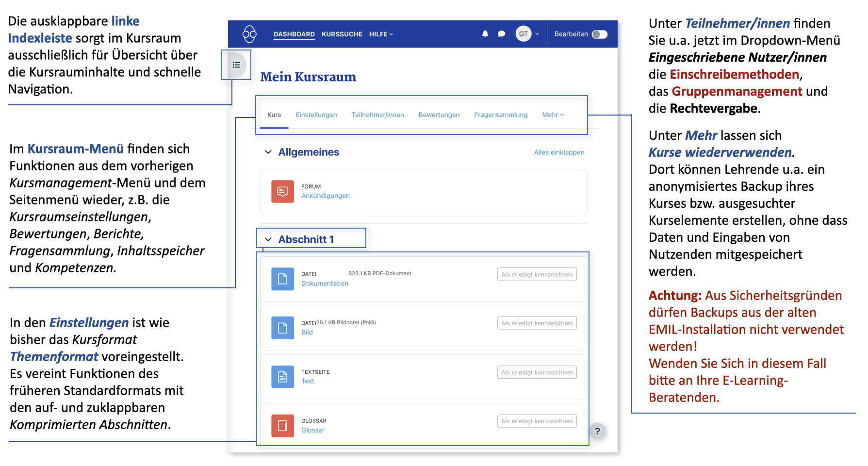Open the GT user menu dropdown
The height and width of the screenshot is (466, 868).
coord(527,34)
